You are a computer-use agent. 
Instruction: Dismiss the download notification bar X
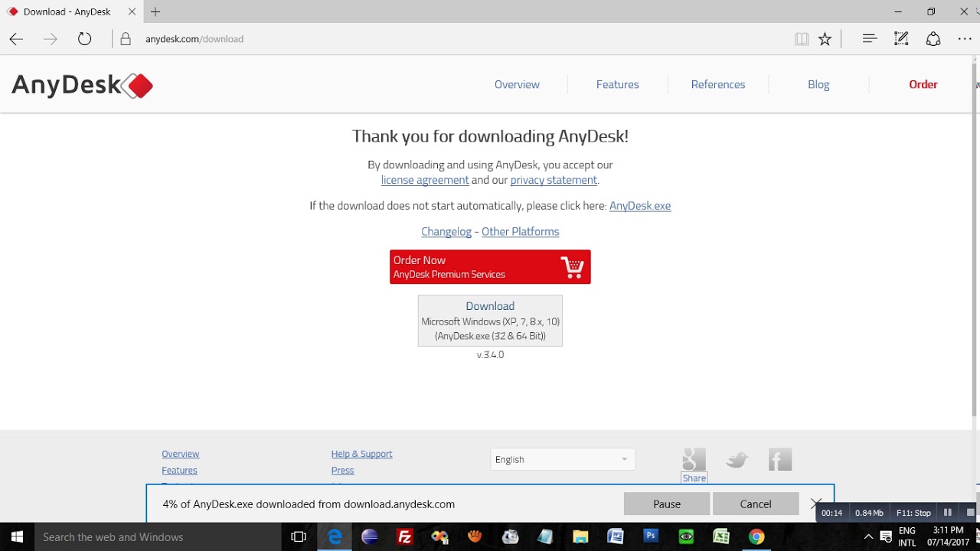click(815, 504)
